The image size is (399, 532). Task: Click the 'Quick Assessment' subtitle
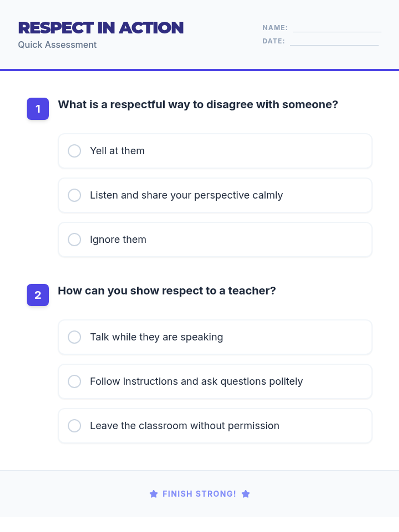[x=57, y=45]
